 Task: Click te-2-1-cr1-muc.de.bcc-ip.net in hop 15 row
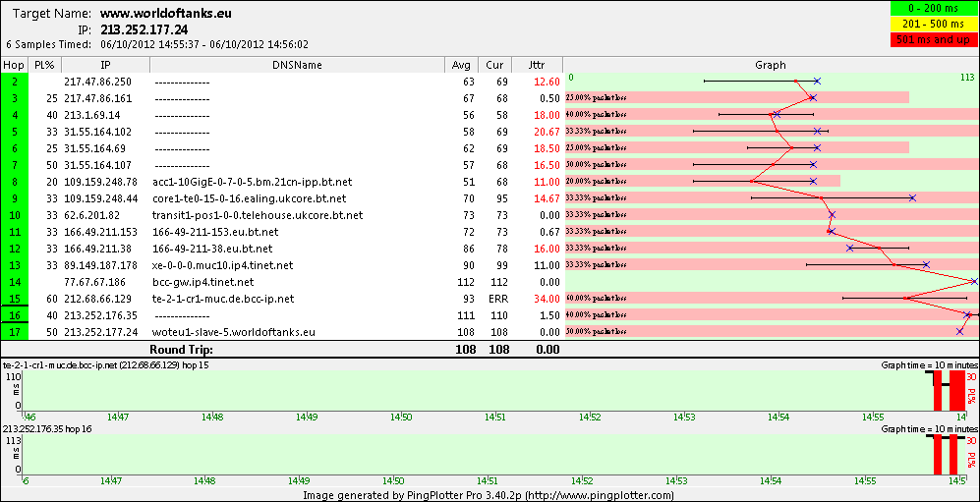223,299
